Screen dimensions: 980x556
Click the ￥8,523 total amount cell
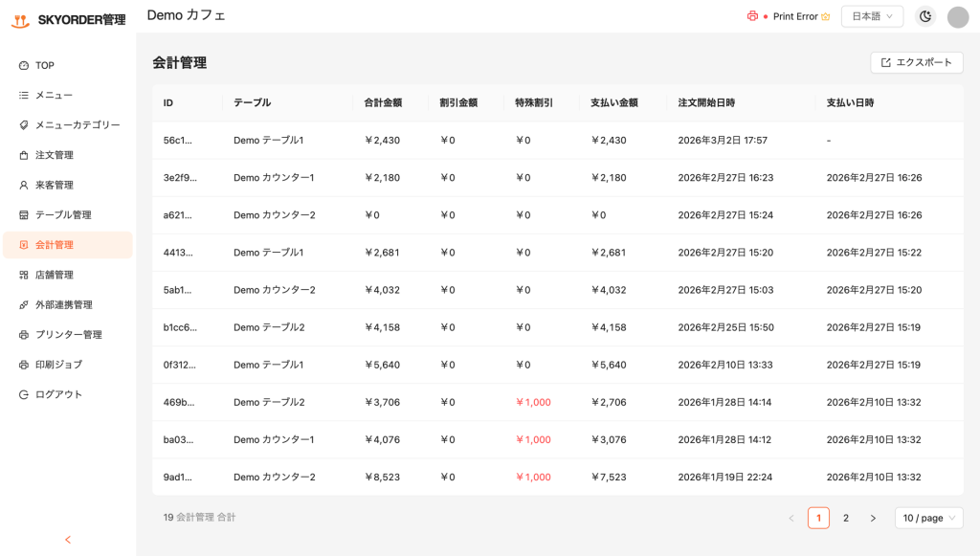click(x=382, y=478)
